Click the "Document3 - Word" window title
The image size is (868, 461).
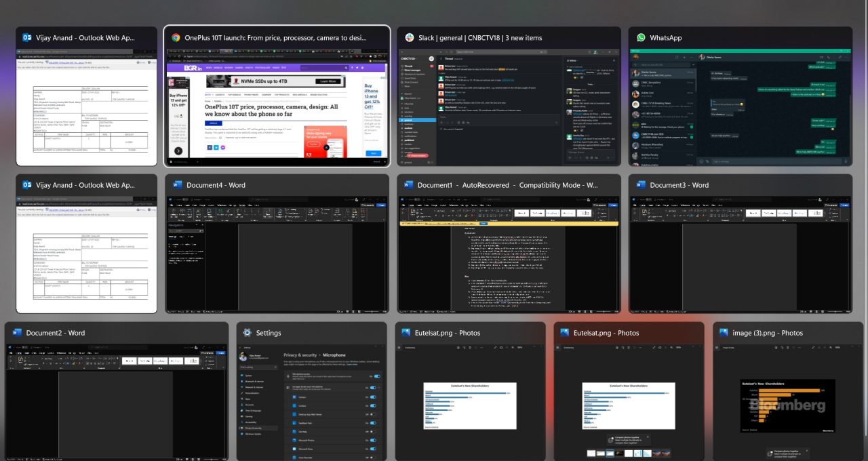click(679, 185)
